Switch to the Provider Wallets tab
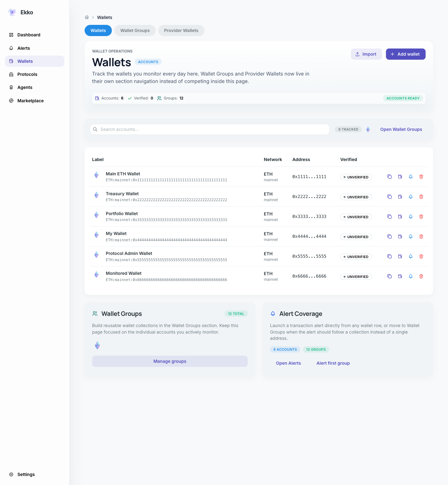This screenshot has width=448, height=485. (181, 30)
